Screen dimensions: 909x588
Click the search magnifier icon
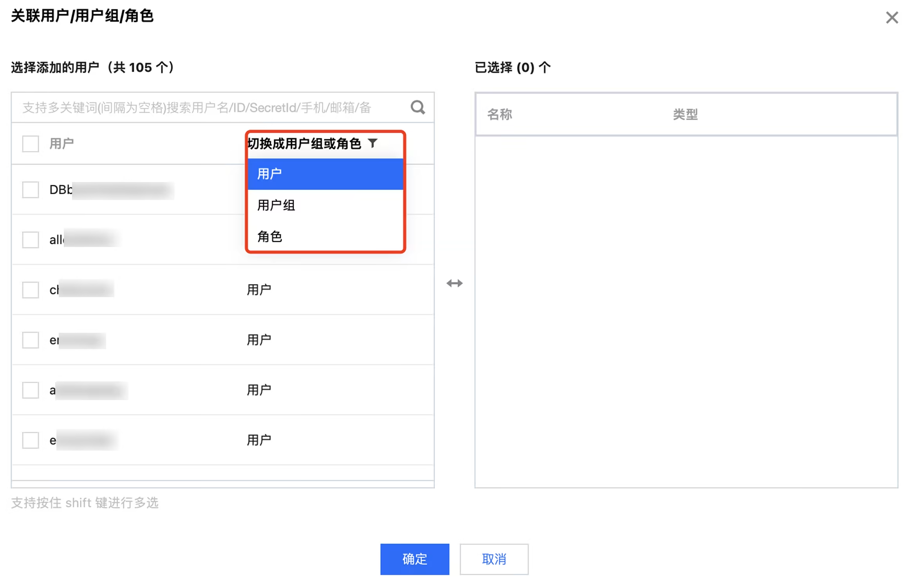click(x=417, y=107)
